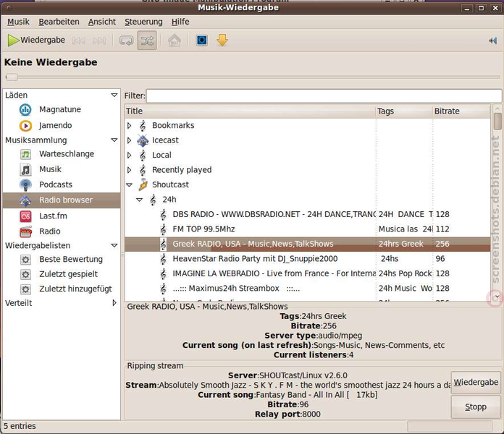Select Radio browser icon in sidebar
This screenshot has height=434, width=504.
(x=25, y=200)
